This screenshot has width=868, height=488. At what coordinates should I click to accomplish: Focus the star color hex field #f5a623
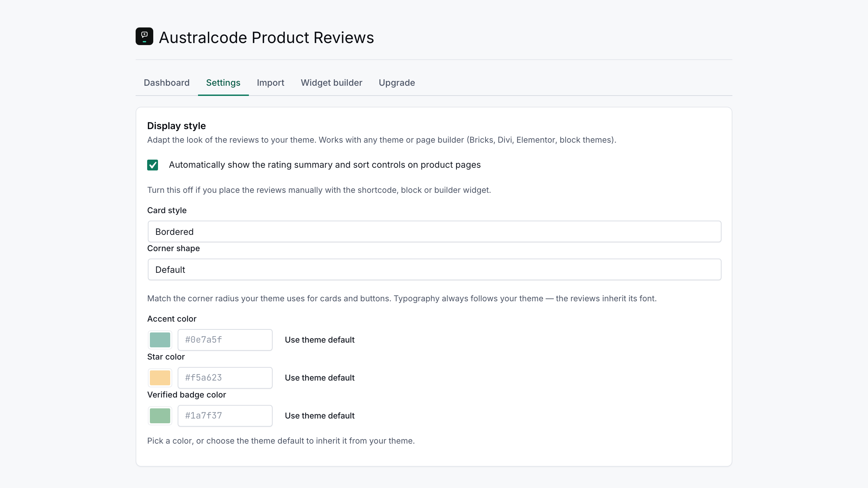click(x=225, y=378)
